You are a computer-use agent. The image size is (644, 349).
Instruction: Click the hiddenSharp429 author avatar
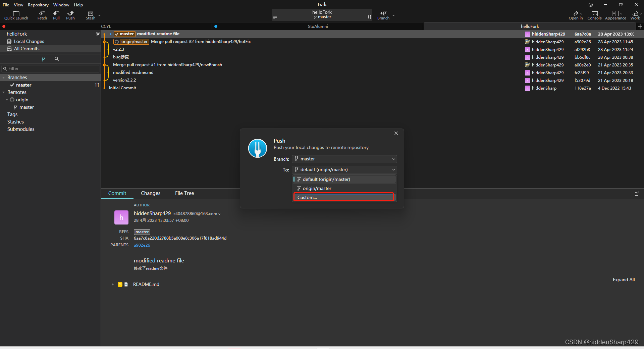(121, 217)
